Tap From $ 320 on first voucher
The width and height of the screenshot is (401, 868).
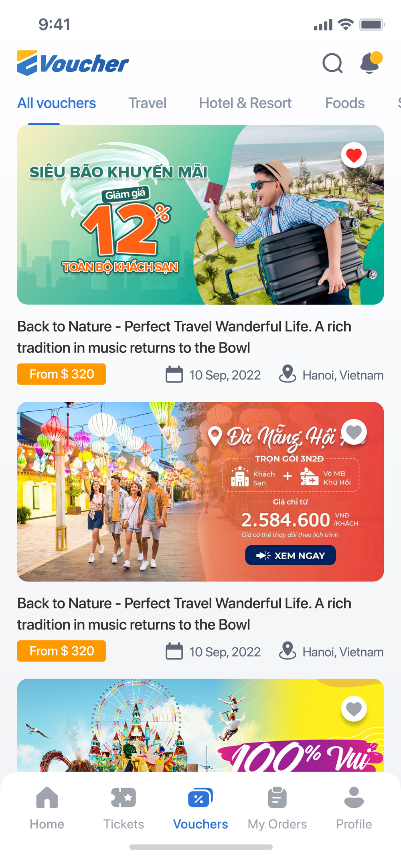(61, 374)
